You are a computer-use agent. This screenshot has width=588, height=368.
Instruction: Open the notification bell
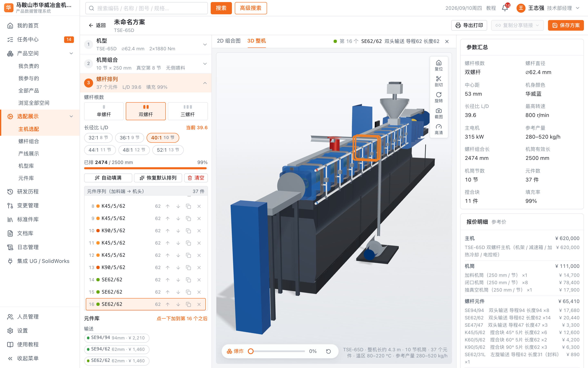click(x=505, y=8)
